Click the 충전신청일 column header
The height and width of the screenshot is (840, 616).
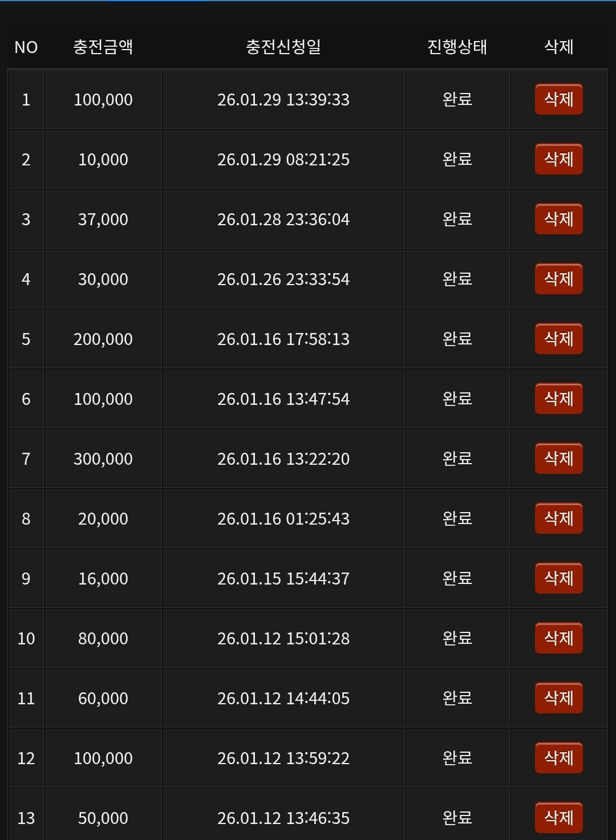tap(283, 47)
